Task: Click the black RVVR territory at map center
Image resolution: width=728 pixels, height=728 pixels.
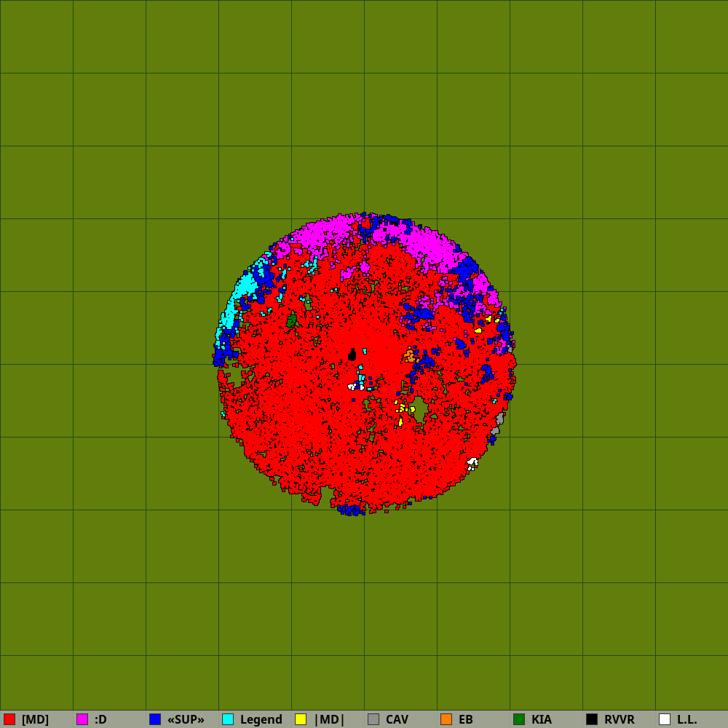Action: pyautogui.click(x=352, y=355)
